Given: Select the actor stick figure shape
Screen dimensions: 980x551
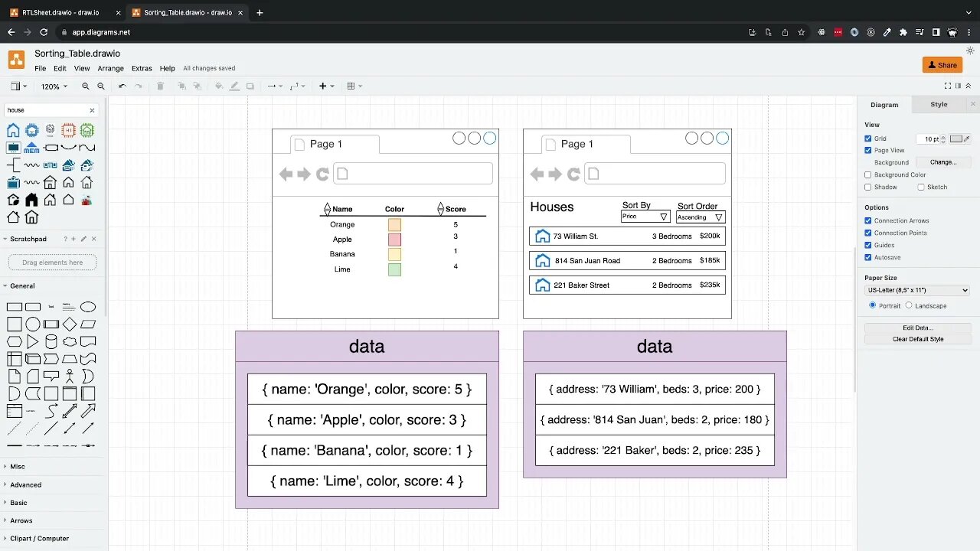Looking at the screenshot, I should [x=70, y=377].
